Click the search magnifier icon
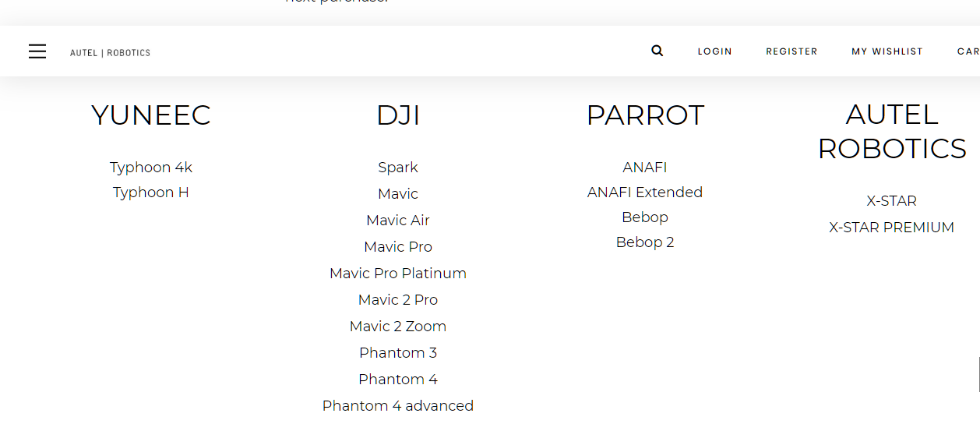 click(657, 51)
